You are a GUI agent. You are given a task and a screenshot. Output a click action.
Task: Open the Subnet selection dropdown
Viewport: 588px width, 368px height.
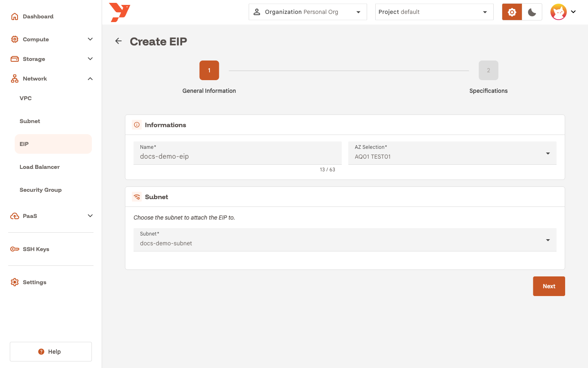click(x=345, y=240)
